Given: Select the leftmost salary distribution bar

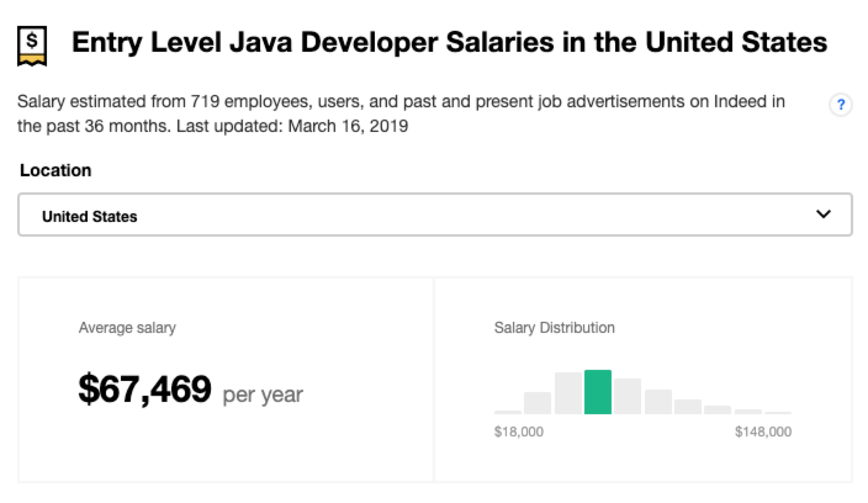Looking at the screenshot, I should (507, 412).
